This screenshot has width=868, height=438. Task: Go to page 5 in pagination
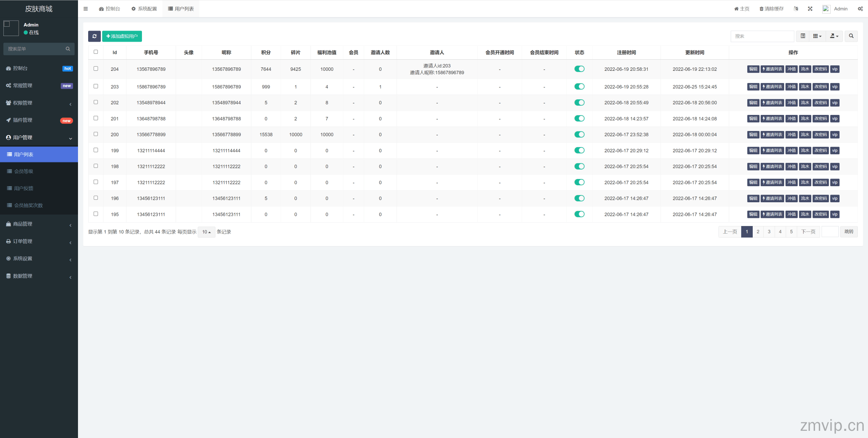pyautogui.click(x=791, y=232)
